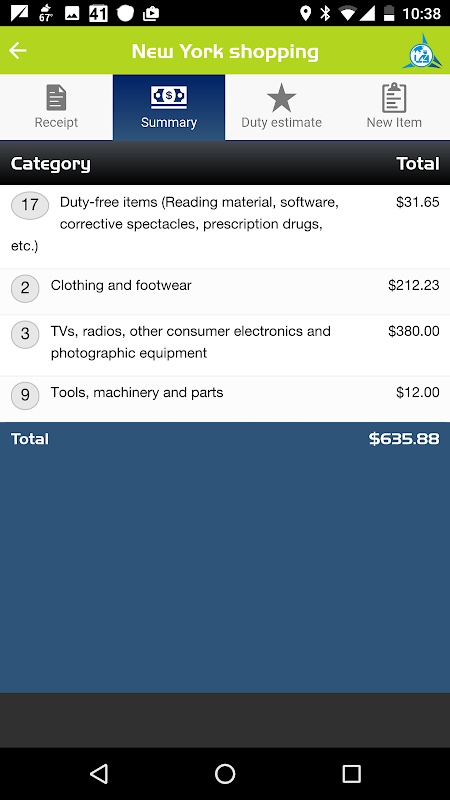The width and height of the screenshot is (450, 800).
Task: Tap the category 9 circle badge
Action: coord(25,395)
